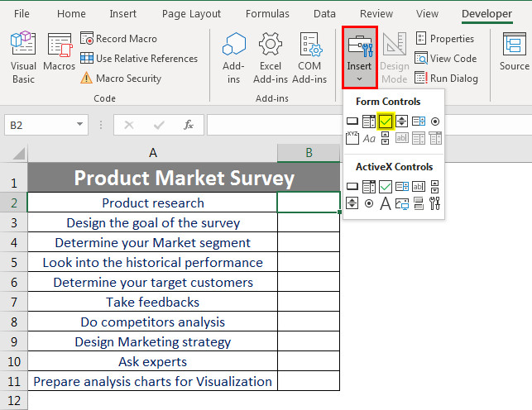Image resolution: width=532 pixels, height=410 pixels.
Task: Insert an ActiveX text box
Action: pyautogui.click(x=419, y=186)
